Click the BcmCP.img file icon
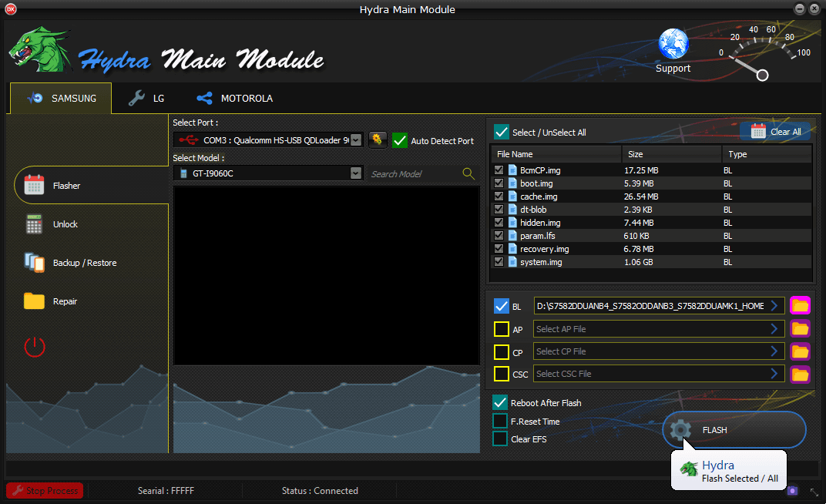This screenshot has height=504, width=826. point(512,170)
